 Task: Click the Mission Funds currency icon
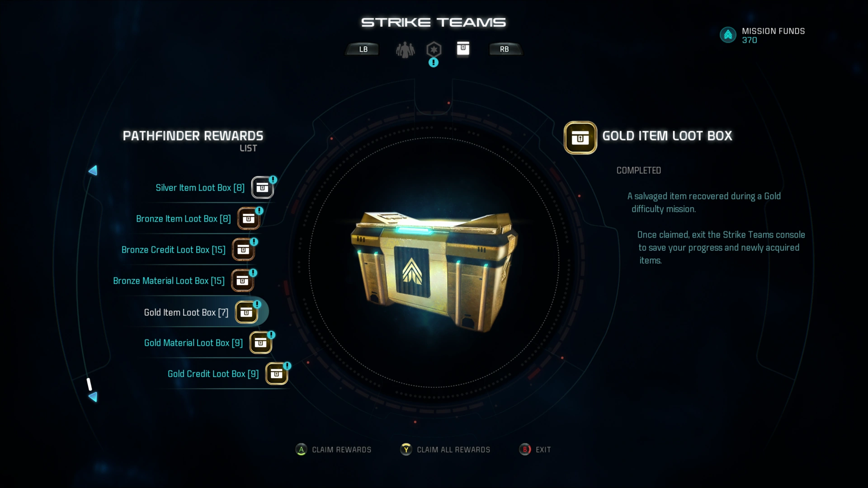point(728,35)
